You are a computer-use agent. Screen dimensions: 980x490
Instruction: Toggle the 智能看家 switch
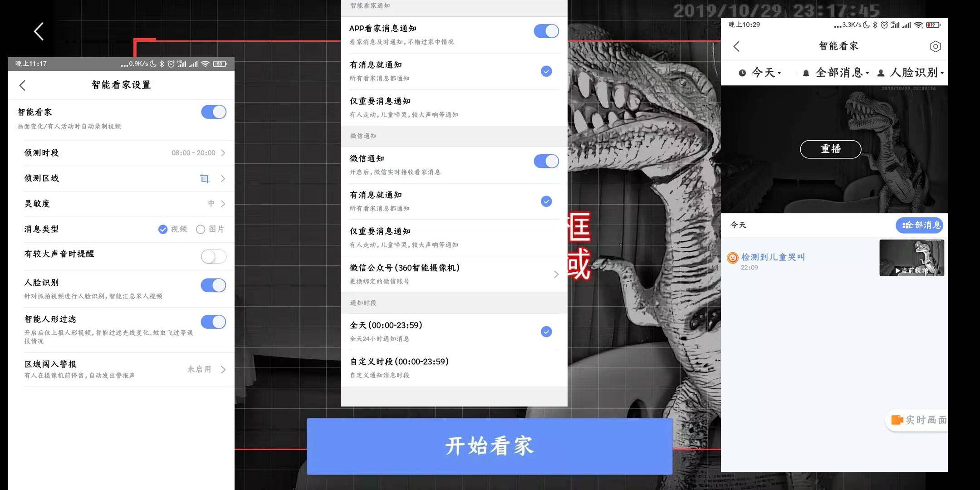[x=214, y=112]
